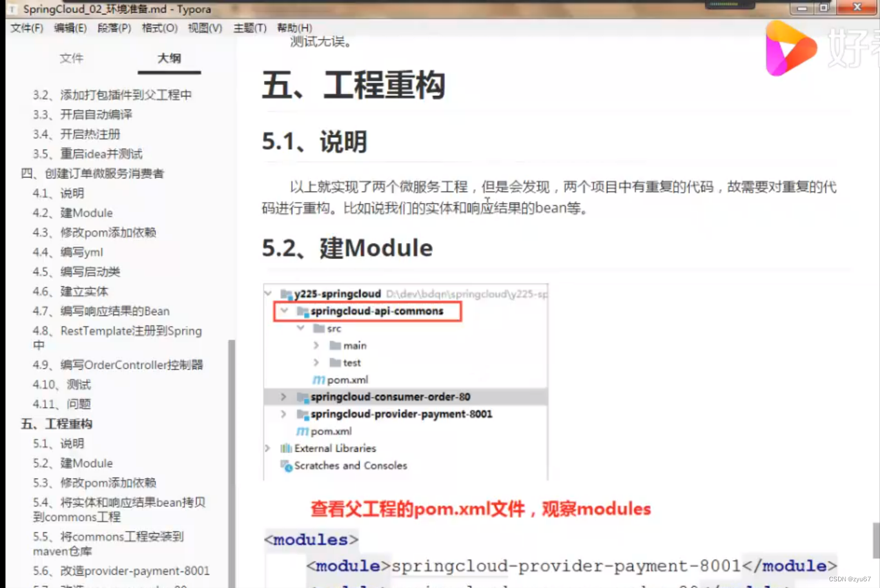
Task: Select outline item 5.1 说明
Action: coord(58,443)
